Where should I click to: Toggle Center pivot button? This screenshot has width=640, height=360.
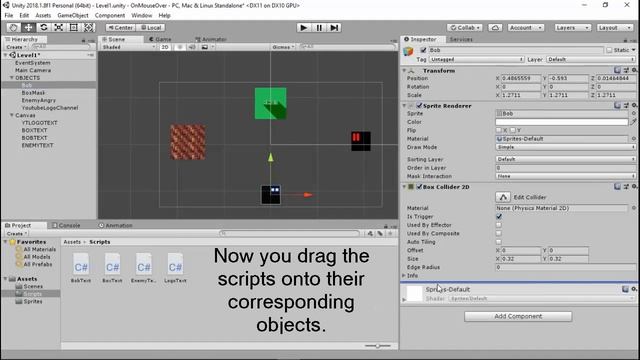(x=120, y=27)
